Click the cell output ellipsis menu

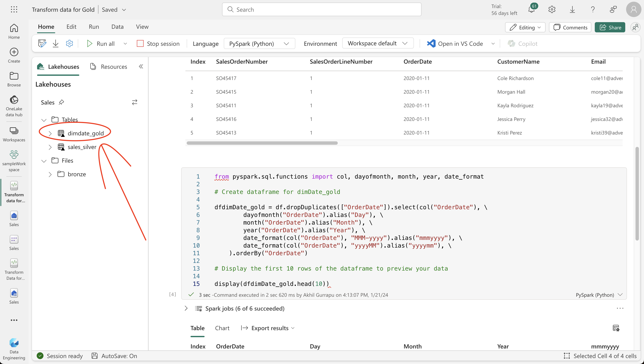coord(620,308)
